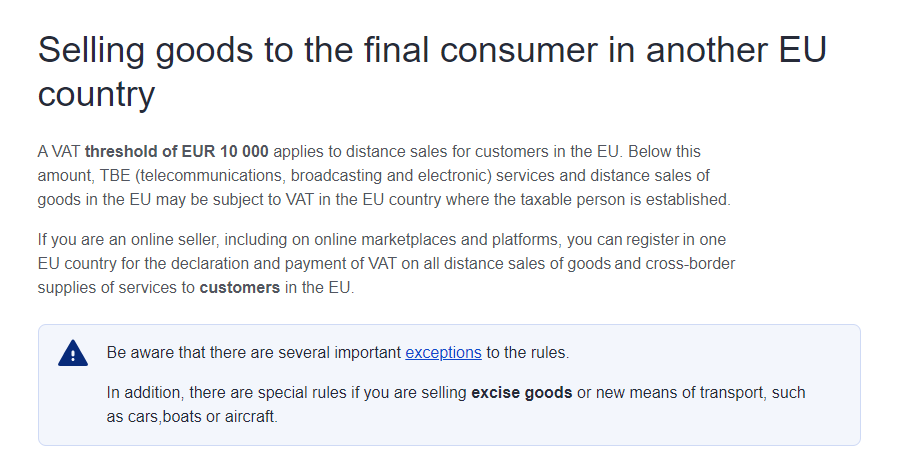Click the text "TBE (telecommunications, broadcasting and electronic)"
The width and height of the screenshot is (903, 463).
pyautogui.click(x=292, y=176)
